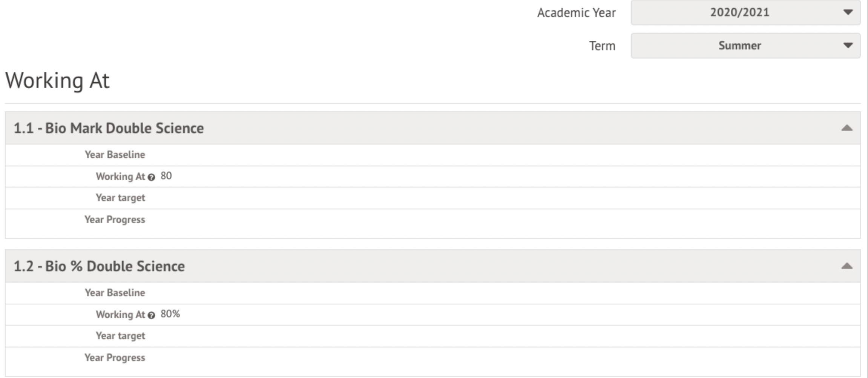This screenshot has width=868, height=378.
Task: Click the 1.2 - Bio % Double Science title
Action: tap(99, 266)
